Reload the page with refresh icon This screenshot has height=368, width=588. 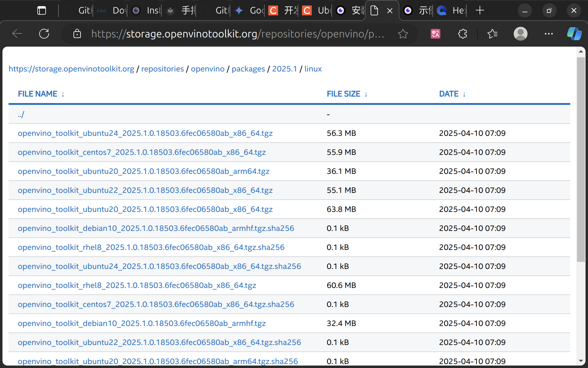[44, 34]
